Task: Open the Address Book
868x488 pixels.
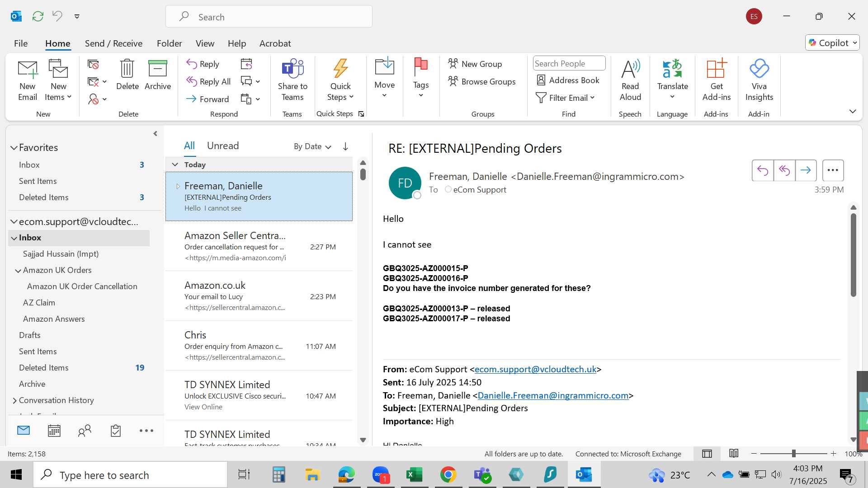Action: (x=568, y=80)
